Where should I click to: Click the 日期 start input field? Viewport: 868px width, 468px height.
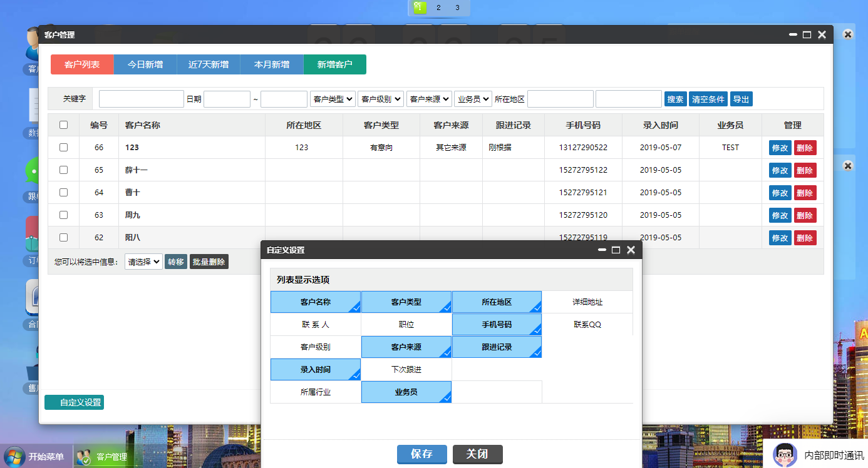click(x=227, y=98)
